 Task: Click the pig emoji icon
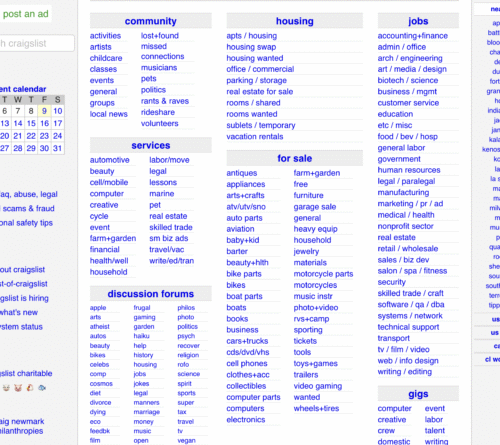click(x=18, y=388)
